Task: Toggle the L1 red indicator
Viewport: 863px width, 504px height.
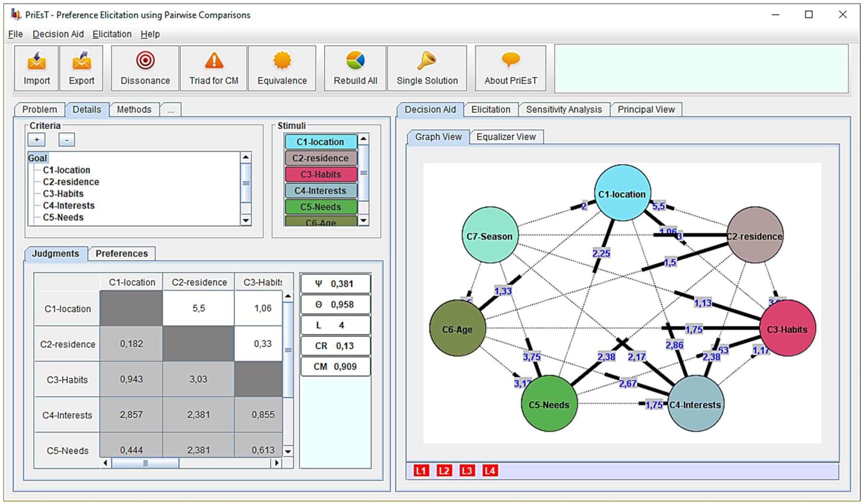Action: click(x=421, y=471)
